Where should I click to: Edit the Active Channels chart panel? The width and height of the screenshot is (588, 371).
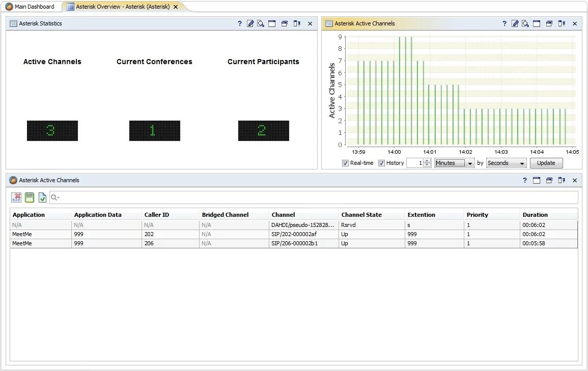(515, 23)
